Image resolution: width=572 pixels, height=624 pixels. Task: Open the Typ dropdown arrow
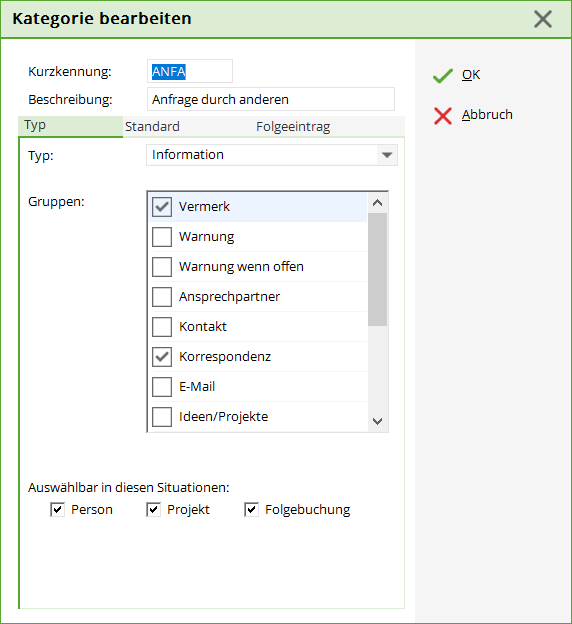tap(387, 155)
